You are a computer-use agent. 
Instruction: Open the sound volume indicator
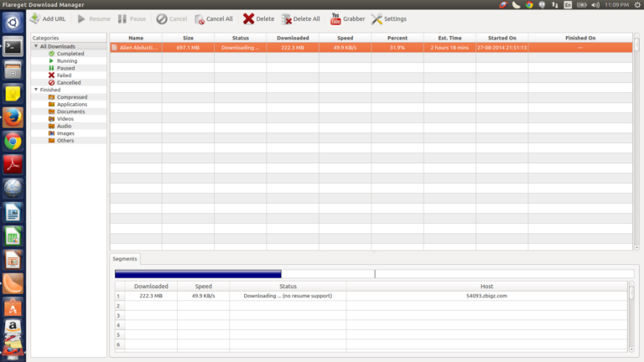tap(595, 5)
